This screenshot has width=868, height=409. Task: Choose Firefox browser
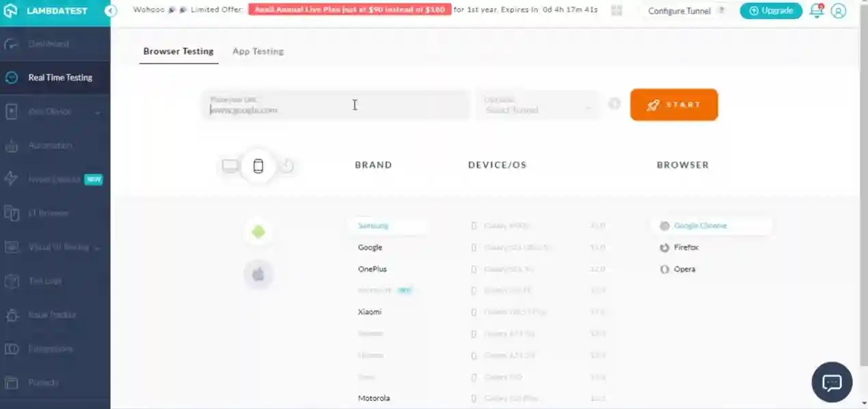686,248
